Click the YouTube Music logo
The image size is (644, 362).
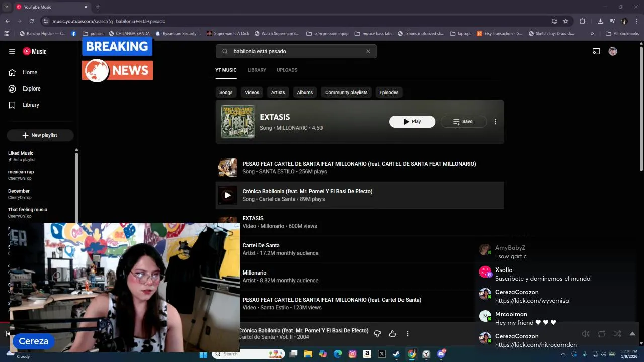click(35, 51)
